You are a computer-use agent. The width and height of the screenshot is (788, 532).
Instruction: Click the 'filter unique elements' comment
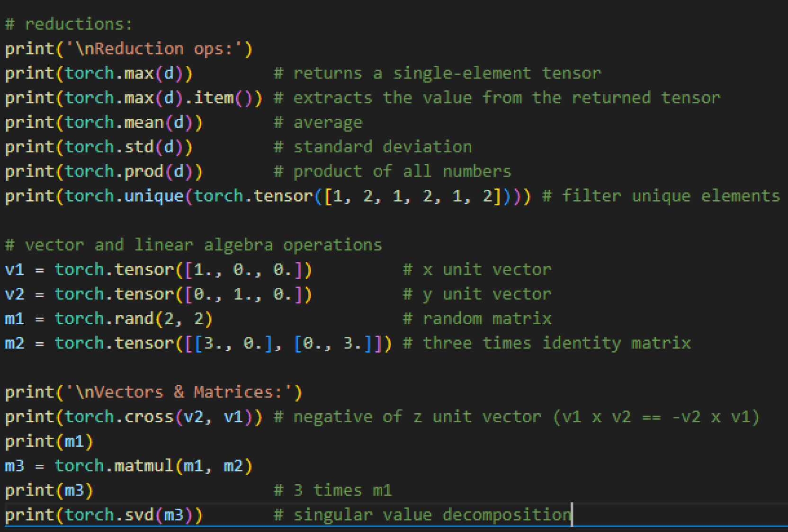(671, 196)
